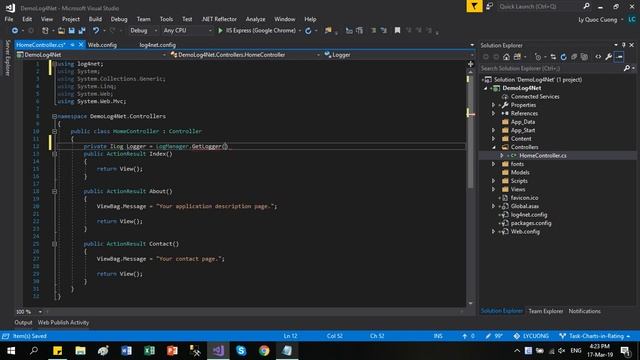Screen dimensions: 640x360
Task: Pin the HomeController.cs tab open
Action: coord(73,45)
